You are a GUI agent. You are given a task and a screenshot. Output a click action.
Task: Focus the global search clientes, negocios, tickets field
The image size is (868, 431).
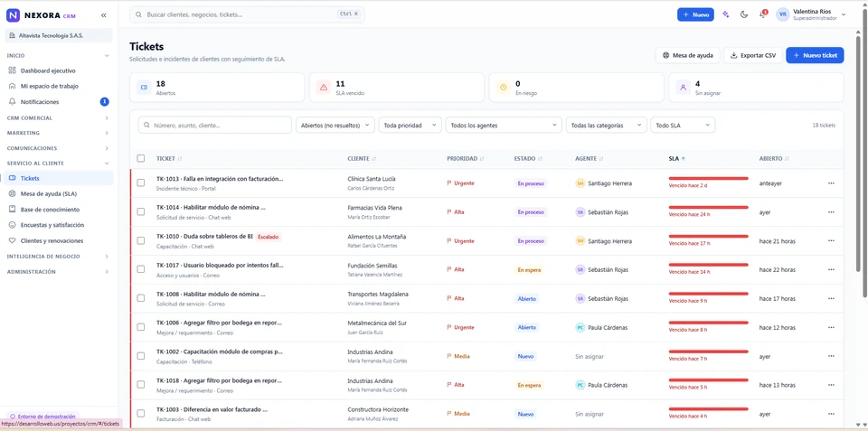[247, 14]
